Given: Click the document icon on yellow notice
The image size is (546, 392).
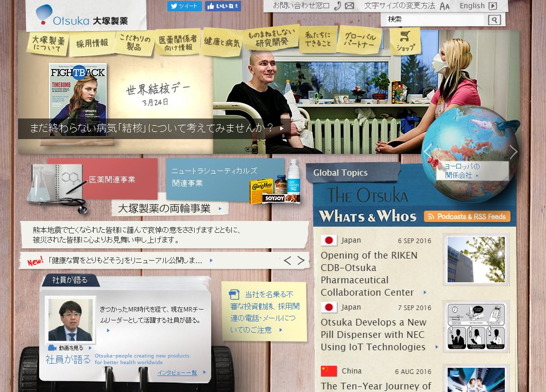Looking at the screenshot, I should point(234,295).
